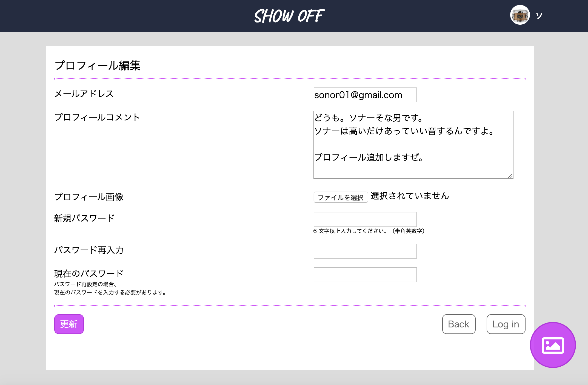Image resolution: width=588 pixels, height=385 pixels.
Task: Click the password hint text below 新規パスワード
Action: (x=369, y=231)
